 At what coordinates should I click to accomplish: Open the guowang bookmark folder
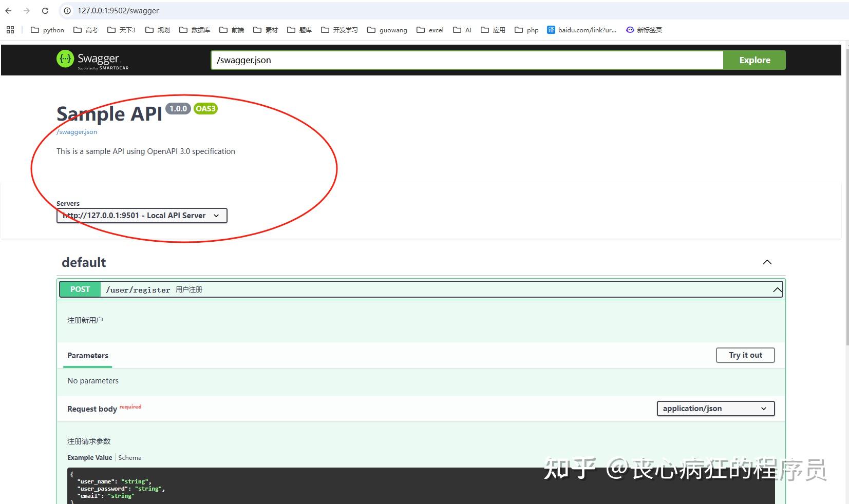(x=387, y=30)
